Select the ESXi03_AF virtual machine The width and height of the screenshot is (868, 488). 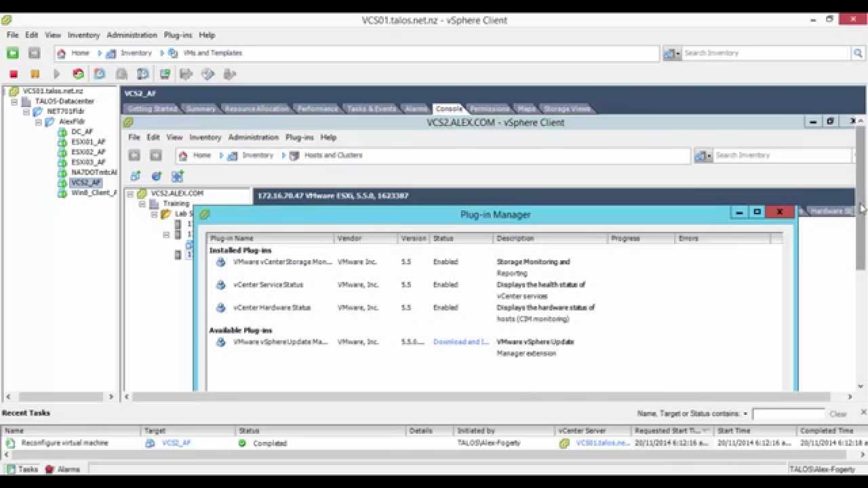point(88,163)
